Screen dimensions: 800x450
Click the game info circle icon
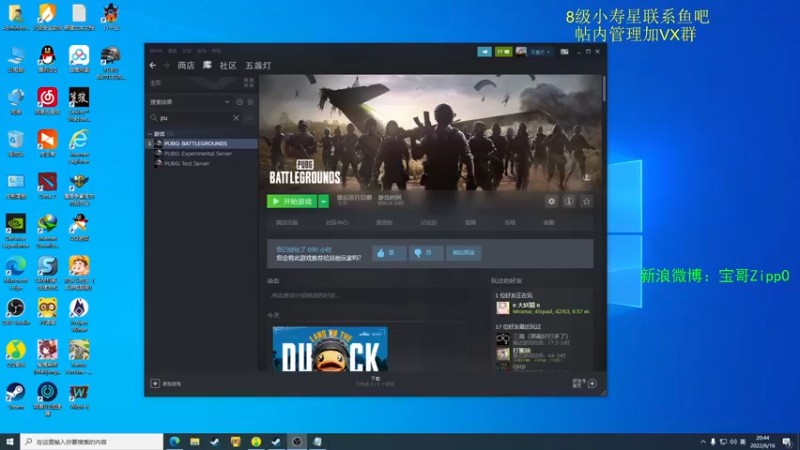pyautogui.click(x=569, y=202)
